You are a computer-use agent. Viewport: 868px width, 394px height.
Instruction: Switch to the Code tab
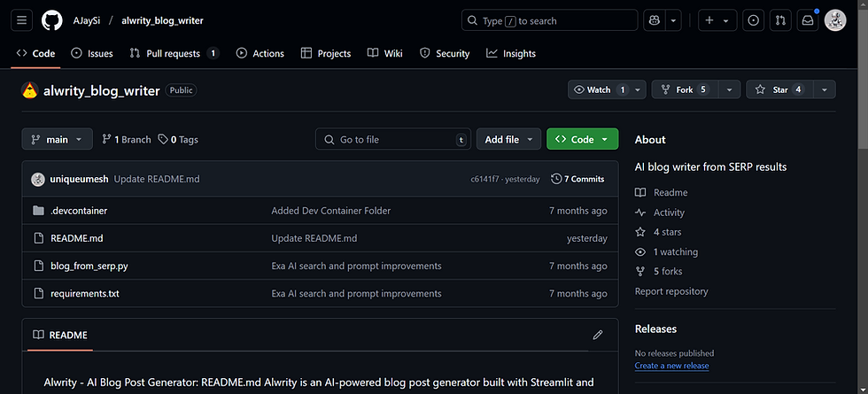click(x=36, y=53)
